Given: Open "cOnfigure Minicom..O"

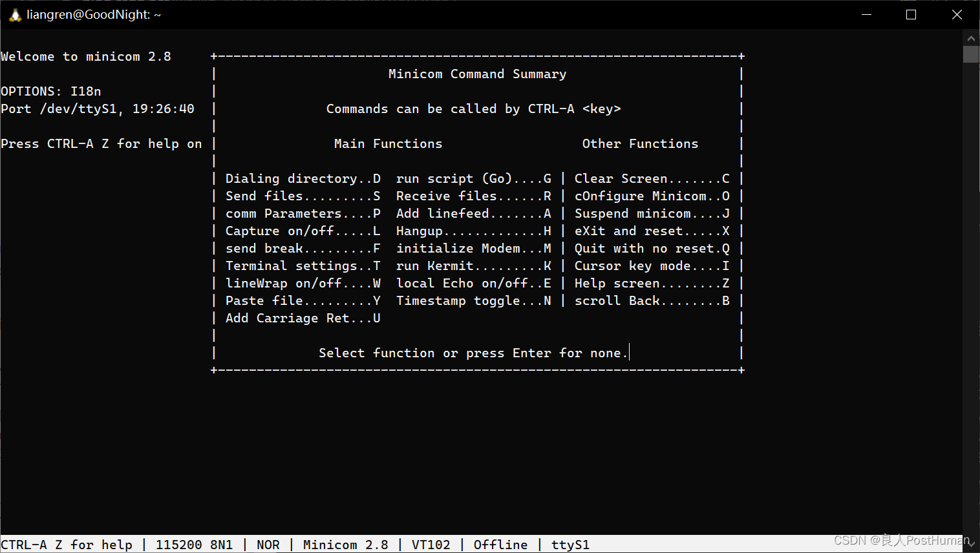Looking at the screenshot, I should [651, 196].
